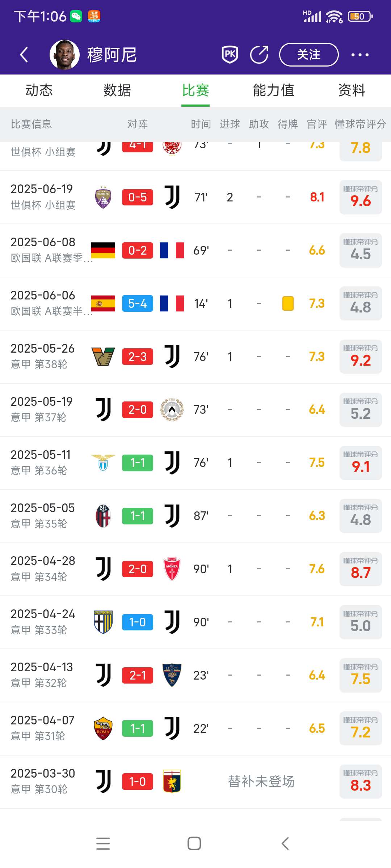This screenshot has height=868, width=391.
Task: Switch to the 数据 tab
Action: point(117,90)
